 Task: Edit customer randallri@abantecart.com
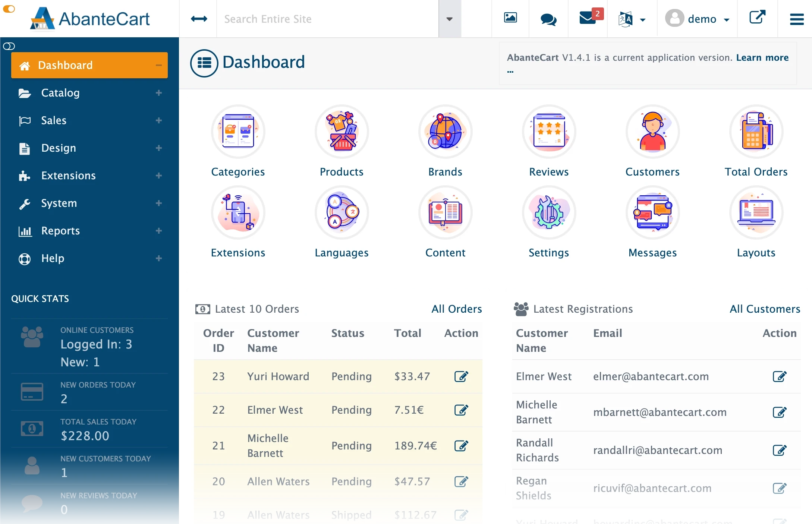(780, 450)
